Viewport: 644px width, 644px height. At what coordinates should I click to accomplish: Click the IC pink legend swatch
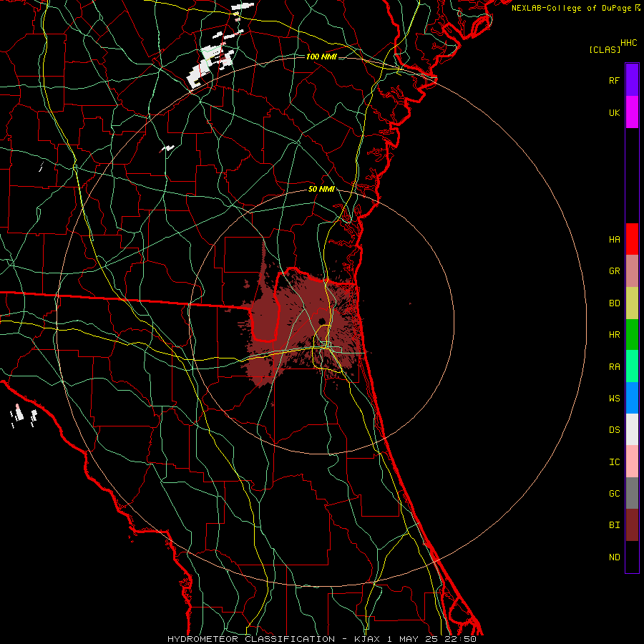[x=632, y=462]
